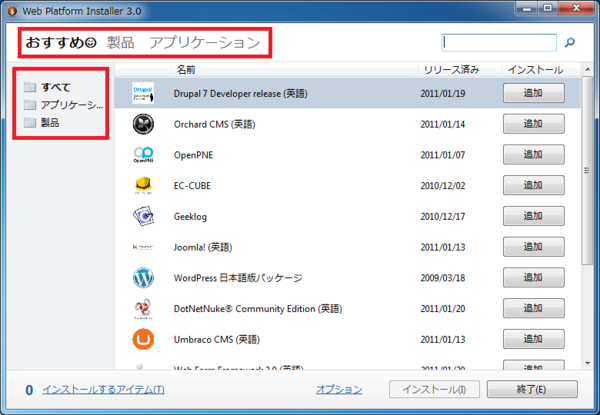Add EC-CUBE with its 追加 button
This screenshot has width=600, height=415.
(x=533, y=186)
